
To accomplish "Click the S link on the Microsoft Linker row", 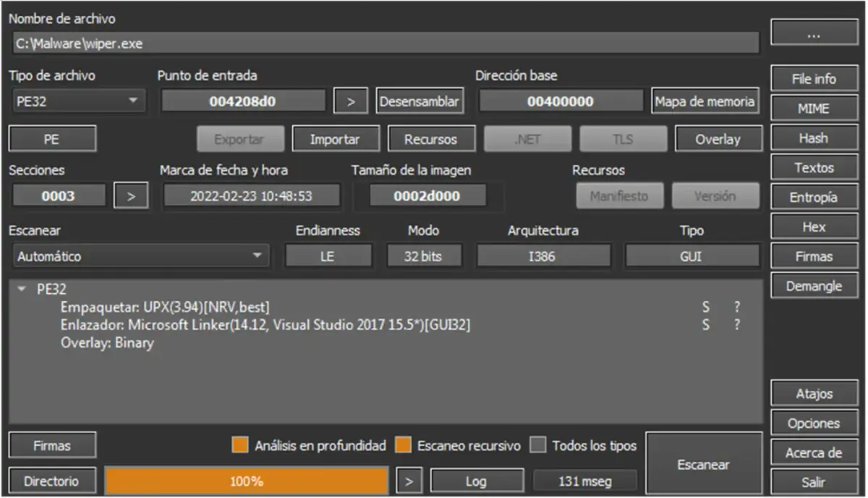I will [x=706, y=325].
